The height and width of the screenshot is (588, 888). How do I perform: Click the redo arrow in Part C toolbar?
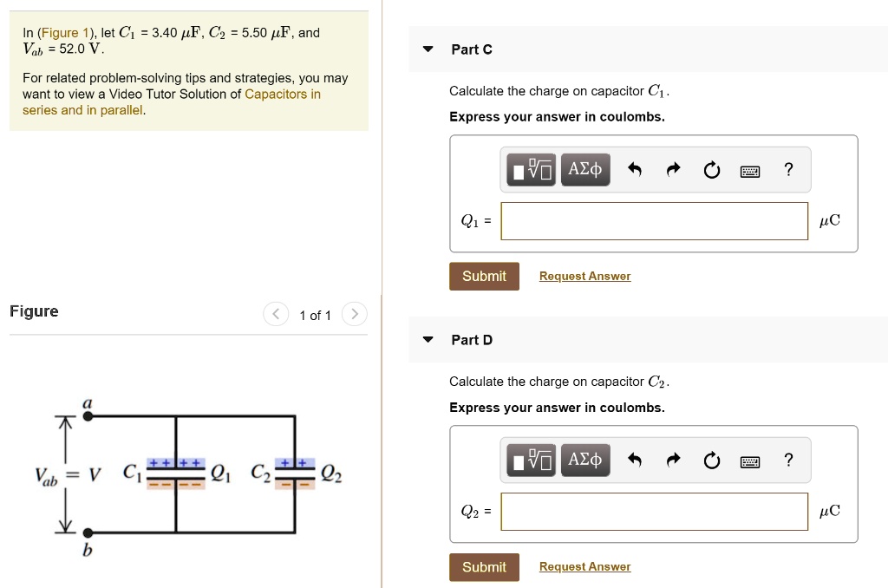point(673,169)
